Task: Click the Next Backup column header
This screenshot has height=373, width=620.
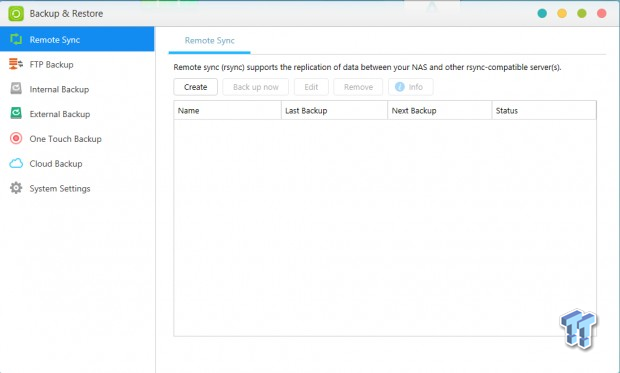Action: [x=439, y=110]
